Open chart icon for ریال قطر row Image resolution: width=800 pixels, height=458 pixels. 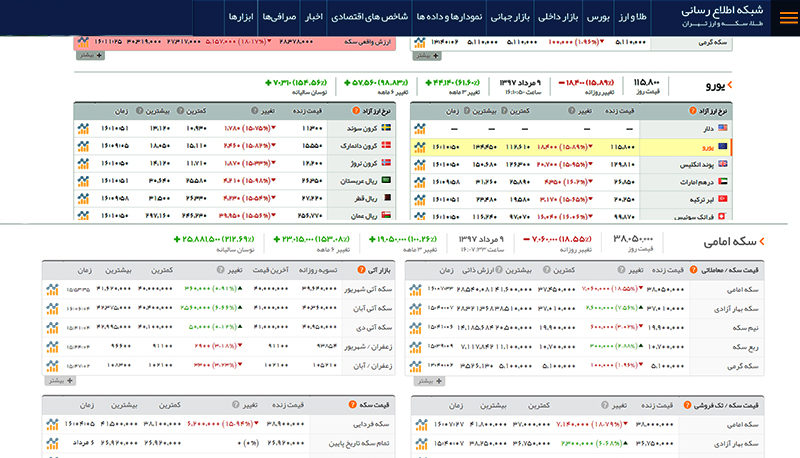point(83,198)
